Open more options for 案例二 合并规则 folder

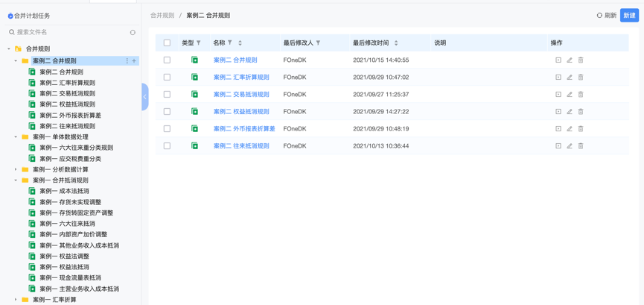[x=127, y=61]
